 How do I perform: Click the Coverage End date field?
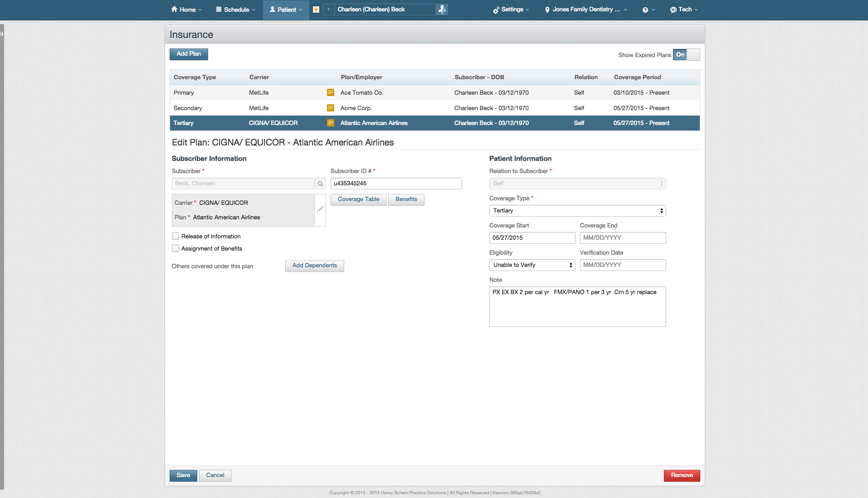[623, 237]
